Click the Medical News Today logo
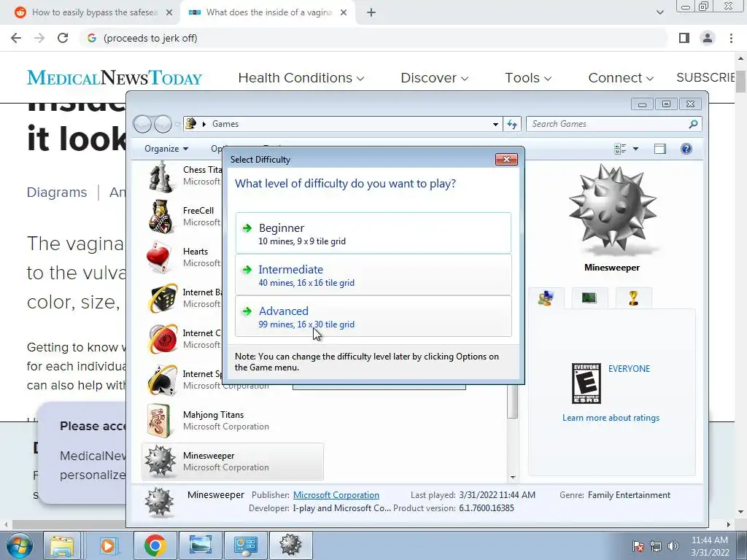Image resolution: width=747 pixels, height=560 pixels. click(115, 77)
